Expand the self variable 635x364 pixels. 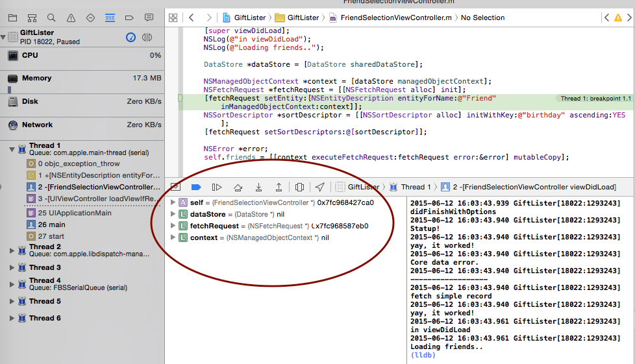(x=173, y=202)
